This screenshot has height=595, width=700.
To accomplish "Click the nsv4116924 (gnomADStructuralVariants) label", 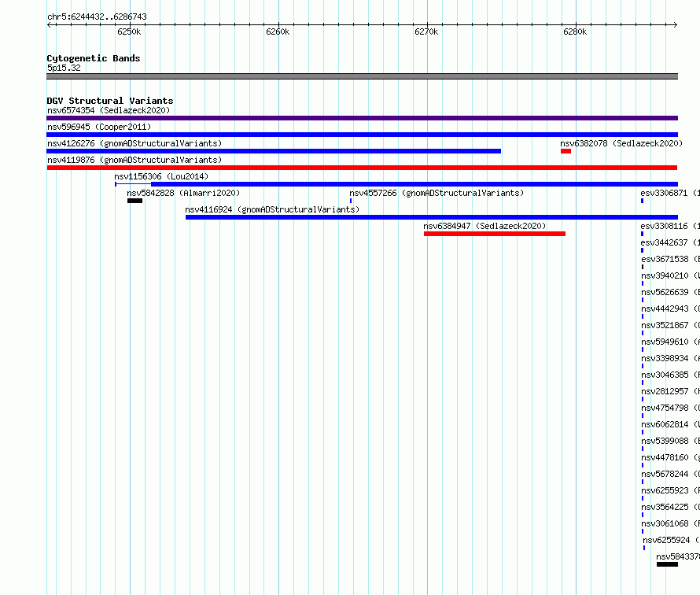I will [272, 209].
